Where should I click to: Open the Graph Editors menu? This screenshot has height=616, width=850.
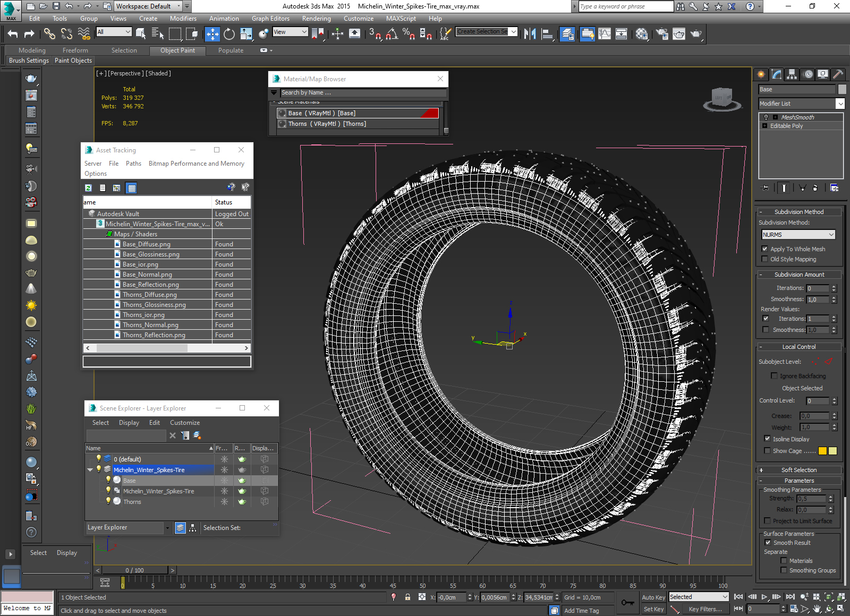[x=270, y=19]
